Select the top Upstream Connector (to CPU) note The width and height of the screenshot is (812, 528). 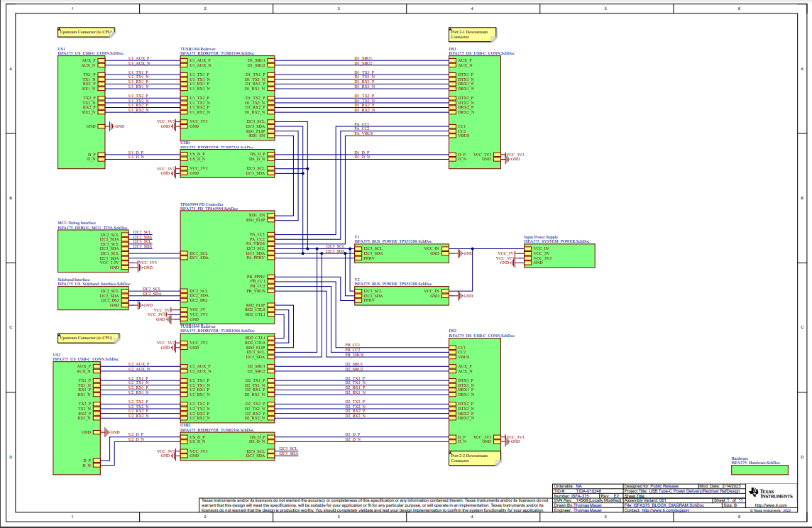point(86,32)
